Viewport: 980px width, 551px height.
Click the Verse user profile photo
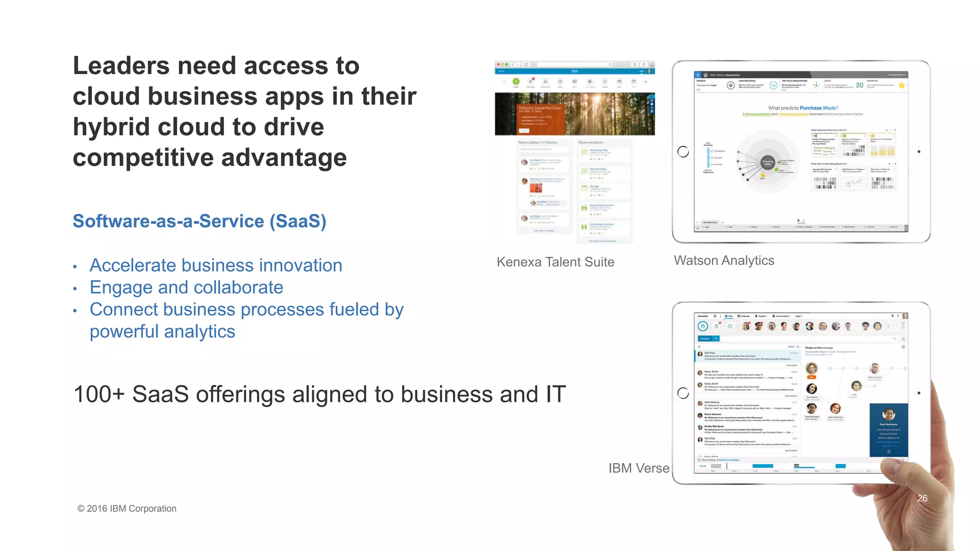[x=905, y=316]
